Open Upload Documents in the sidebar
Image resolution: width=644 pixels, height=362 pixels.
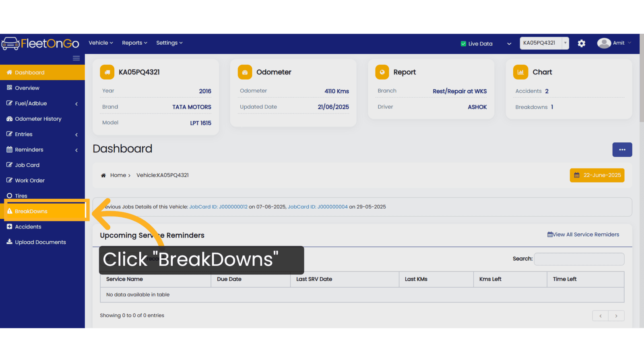42,242
